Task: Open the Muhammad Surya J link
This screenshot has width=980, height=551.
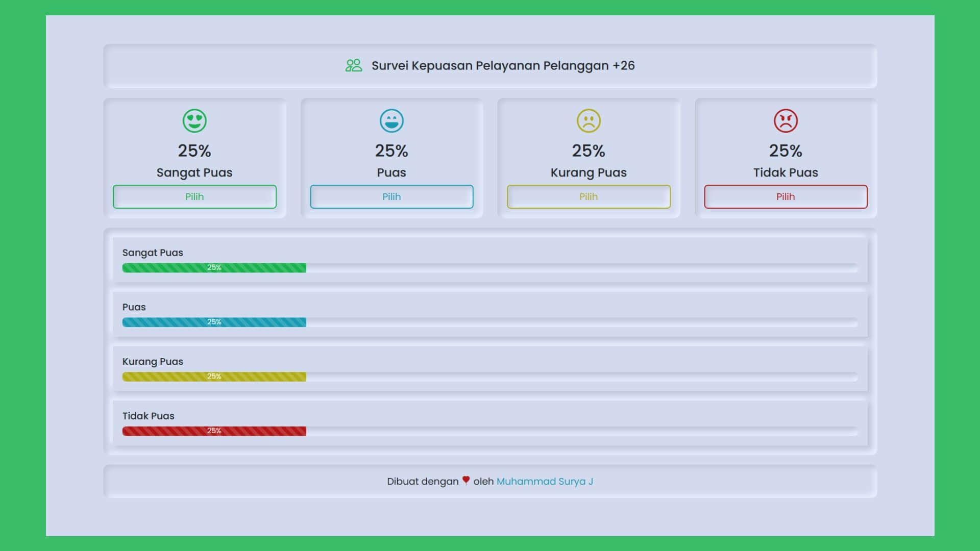Action: pos(545,481)
